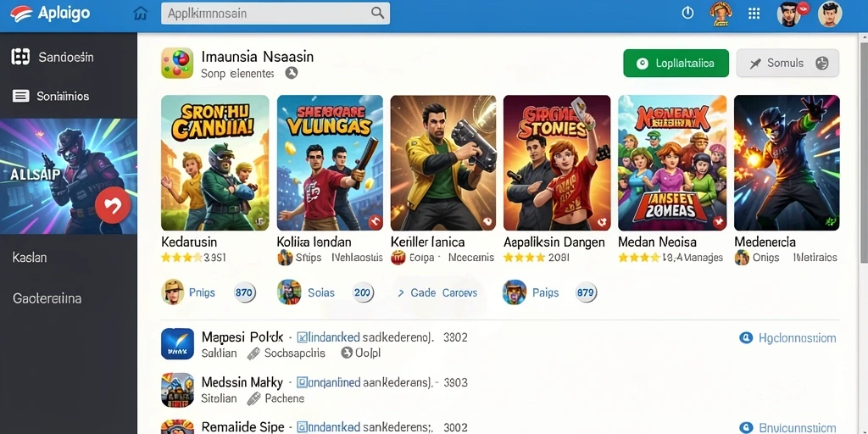868x434 pixels.
Task: Click the 879 count badge
Action: click(x=586, y=292)
